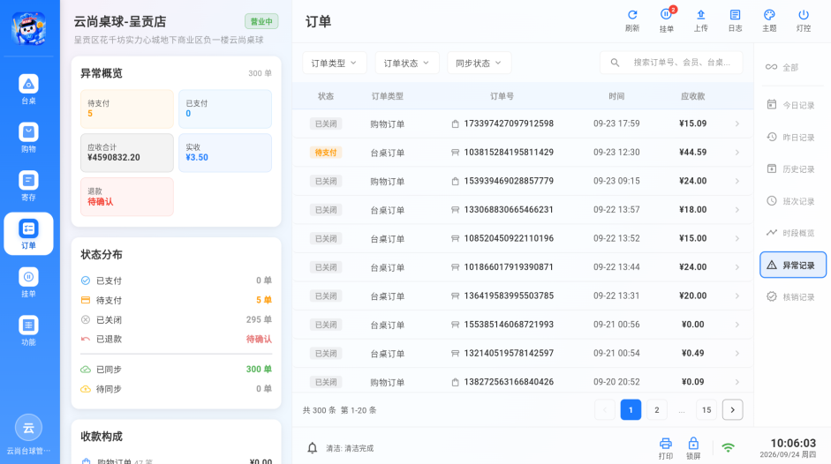831x464 pixels.
Task: Go to page 15 of orders
Action: [706, 410]
